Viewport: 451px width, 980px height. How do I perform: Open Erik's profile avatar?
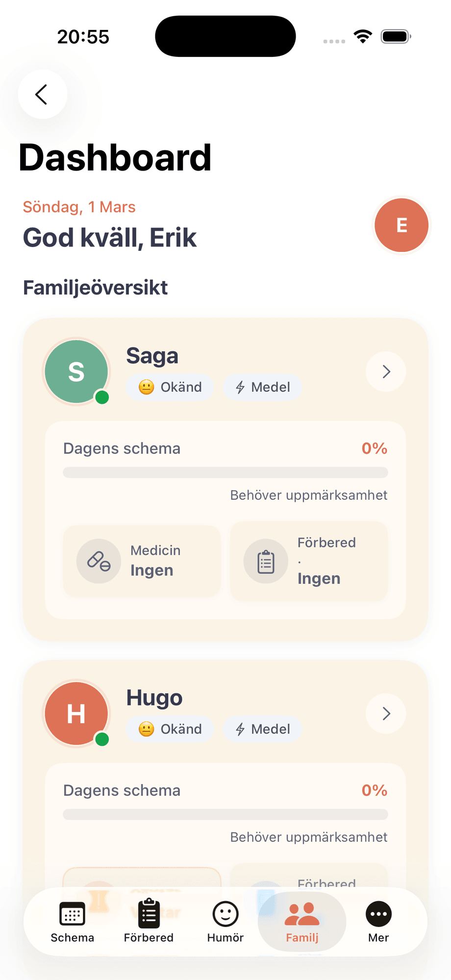click(x=401, y=225)
